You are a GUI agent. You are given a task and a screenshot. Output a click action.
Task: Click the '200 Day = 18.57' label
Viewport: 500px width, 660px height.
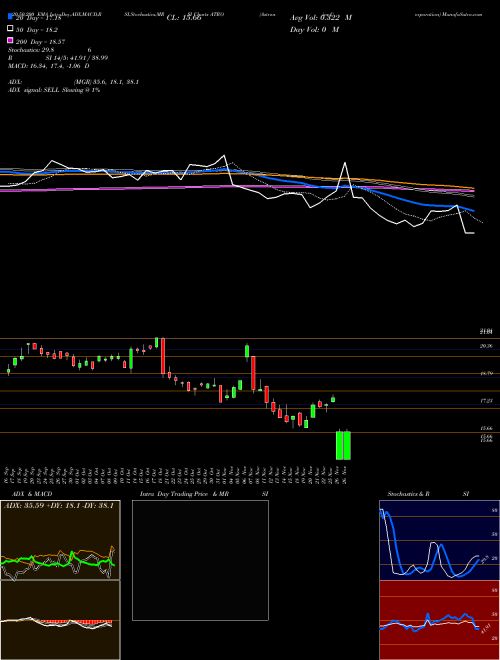[x=40, y=42]
